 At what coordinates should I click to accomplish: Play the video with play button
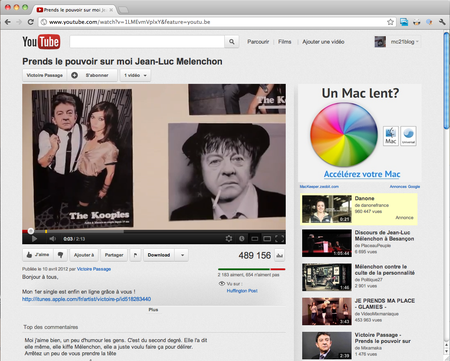(34, 239)
